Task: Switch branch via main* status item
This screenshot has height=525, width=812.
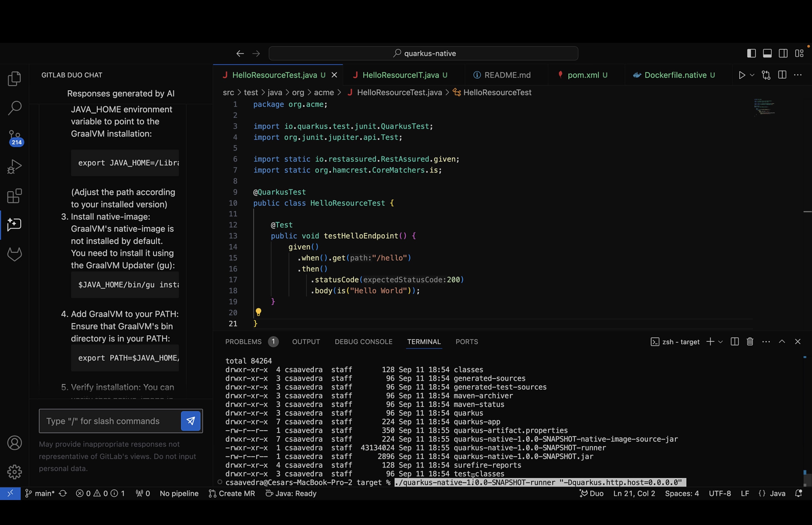Action: pos(40,493)
